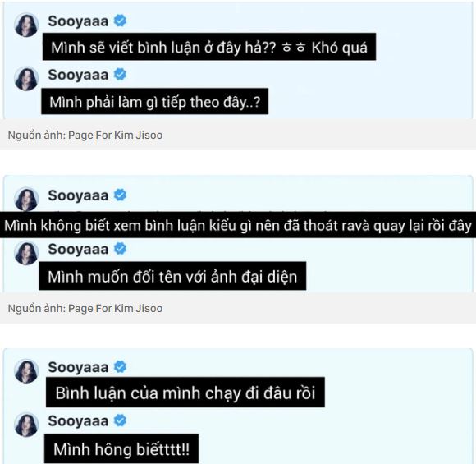Click the verified checkmark above 'Mình muốn đổi tên'
The height and width of the screenshot is (464, 476).
(120, 249)
